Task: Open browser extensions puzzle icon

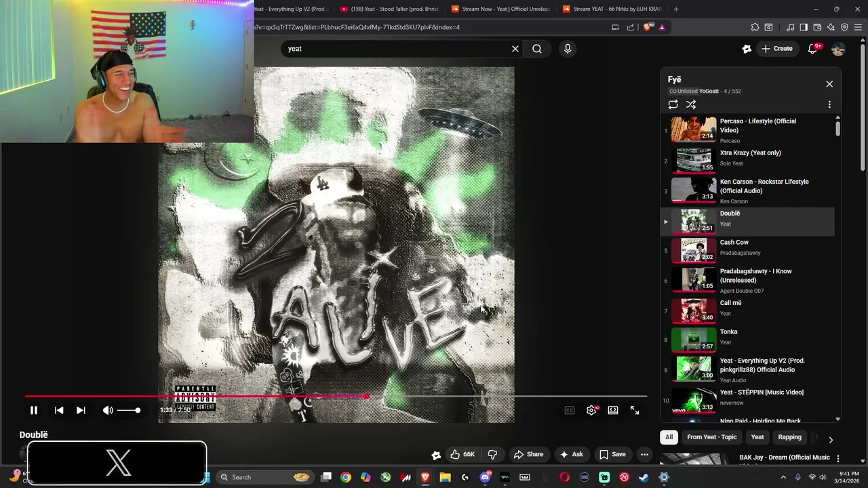Action: [755, 27]
